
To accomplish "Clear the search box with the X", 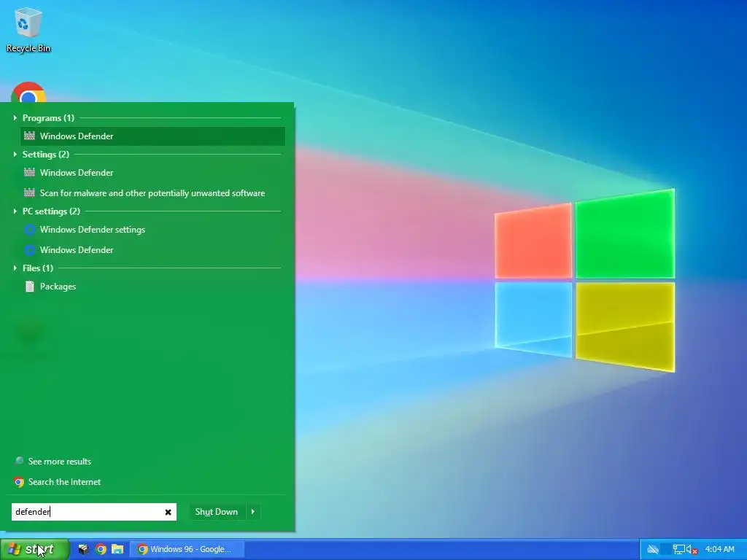I will pyautogui.click(x=169, y=512).
